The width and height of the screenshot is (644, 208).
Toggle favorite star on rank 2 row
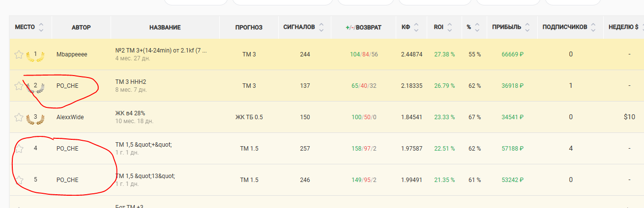pos(19,86)
